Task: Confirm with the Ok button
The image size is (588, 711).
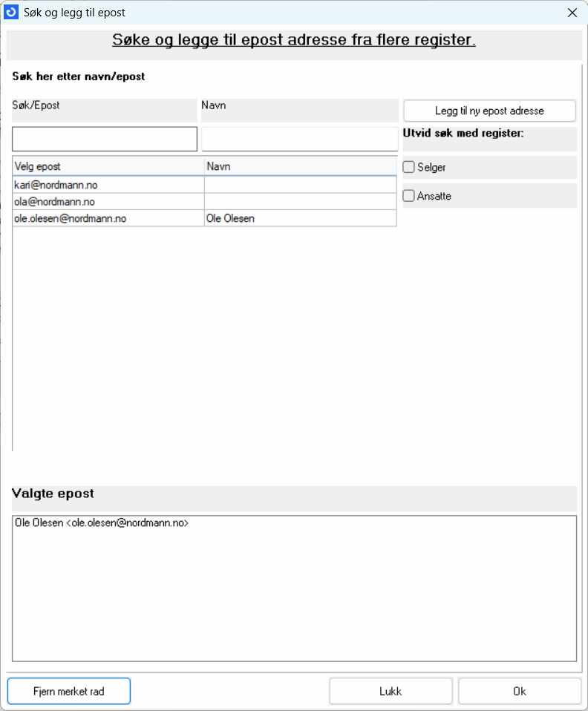Action: coord(519,691)
